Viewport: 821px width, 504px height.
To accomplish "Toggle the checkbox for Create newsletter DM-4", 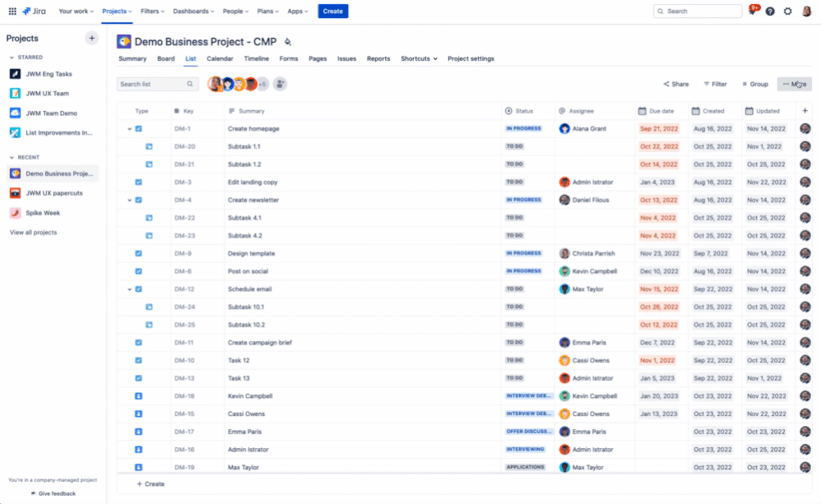I will 138,200.
